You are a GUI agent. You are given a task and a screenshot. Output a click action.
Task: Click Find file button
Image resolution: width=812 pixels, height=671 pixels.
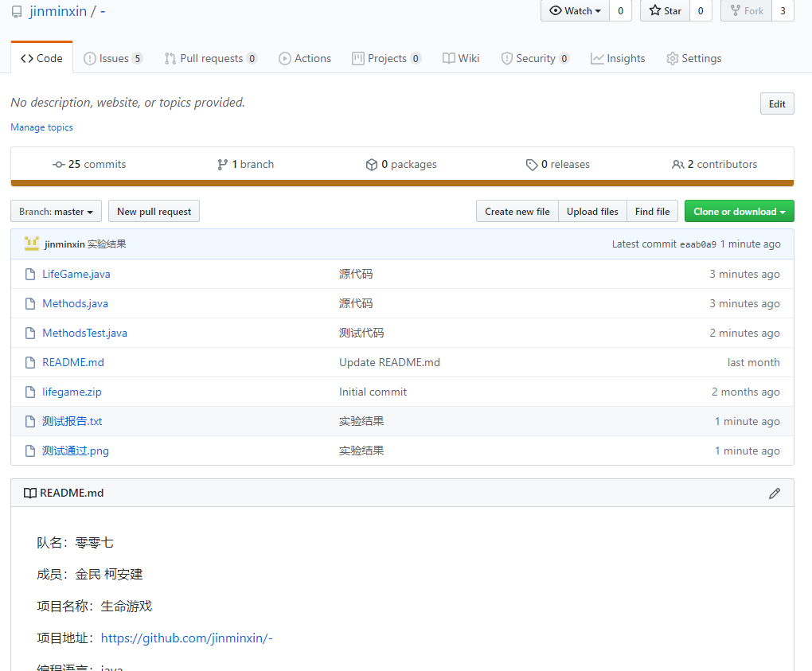pos(653,211)
